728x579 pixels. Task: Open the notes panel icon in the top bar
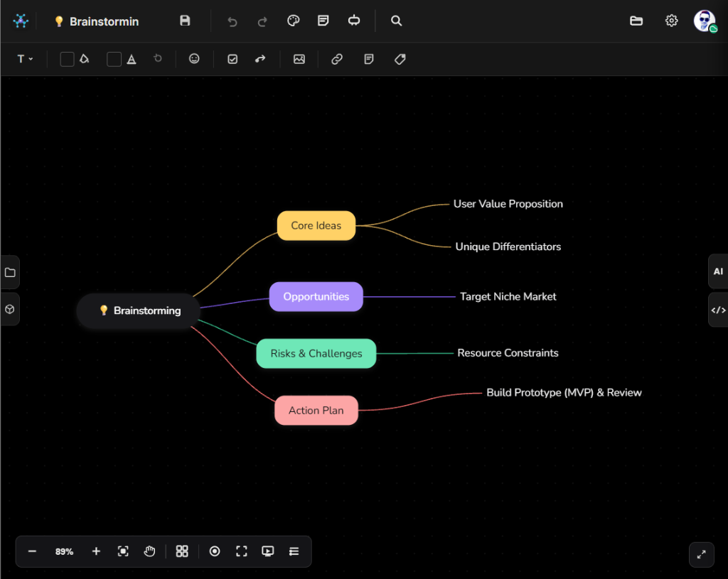tap(323, 21)
